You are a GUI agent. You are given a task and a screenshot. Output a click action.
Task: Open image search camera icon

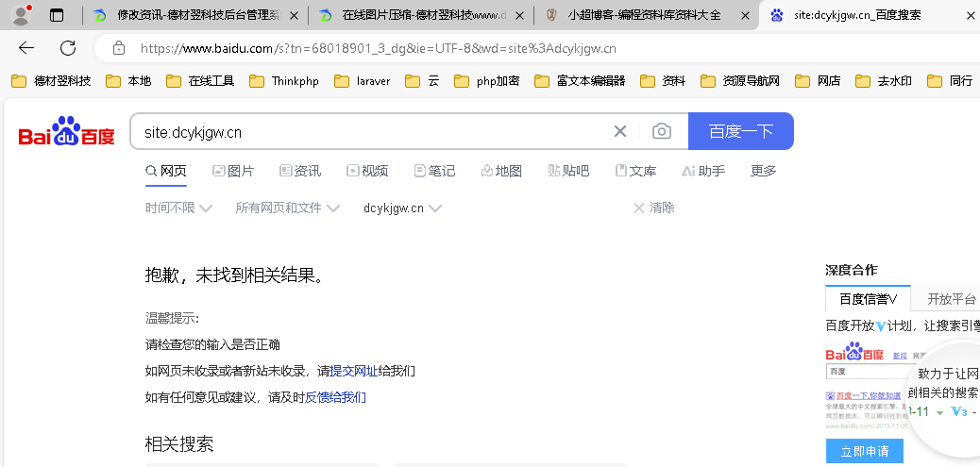661,131
